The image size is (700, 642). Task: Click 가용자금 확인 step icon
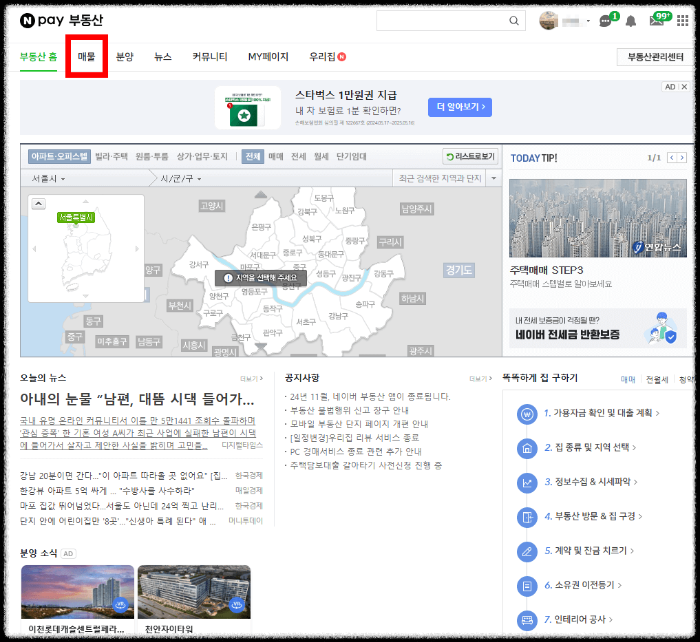pos(527,414)
